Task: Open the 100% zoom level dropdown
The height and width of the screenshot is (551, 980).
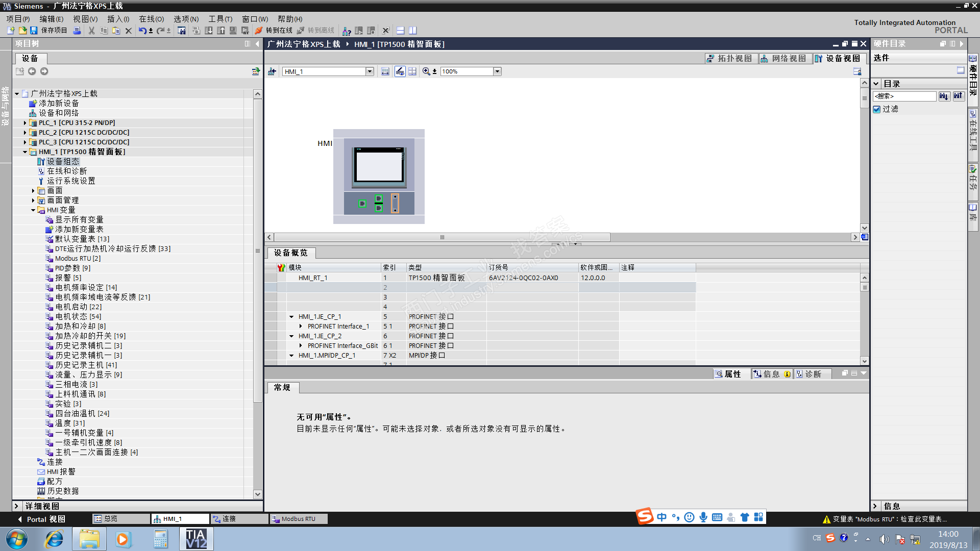Action: [497, 71]
